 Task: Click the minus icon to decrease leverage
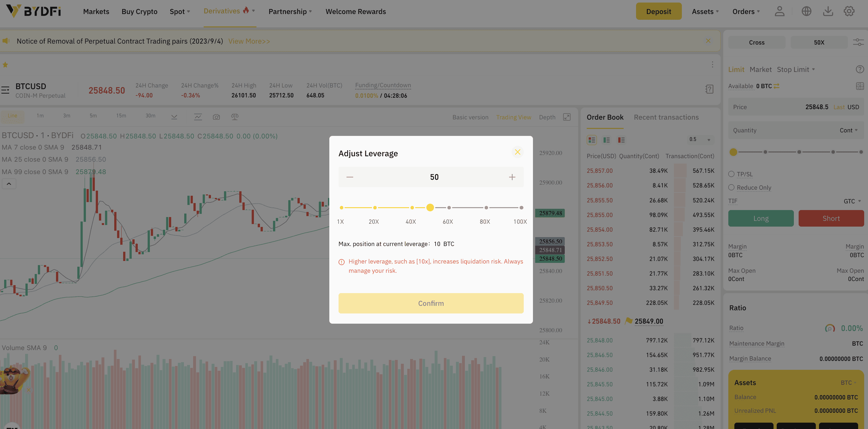tap(350, 177)
